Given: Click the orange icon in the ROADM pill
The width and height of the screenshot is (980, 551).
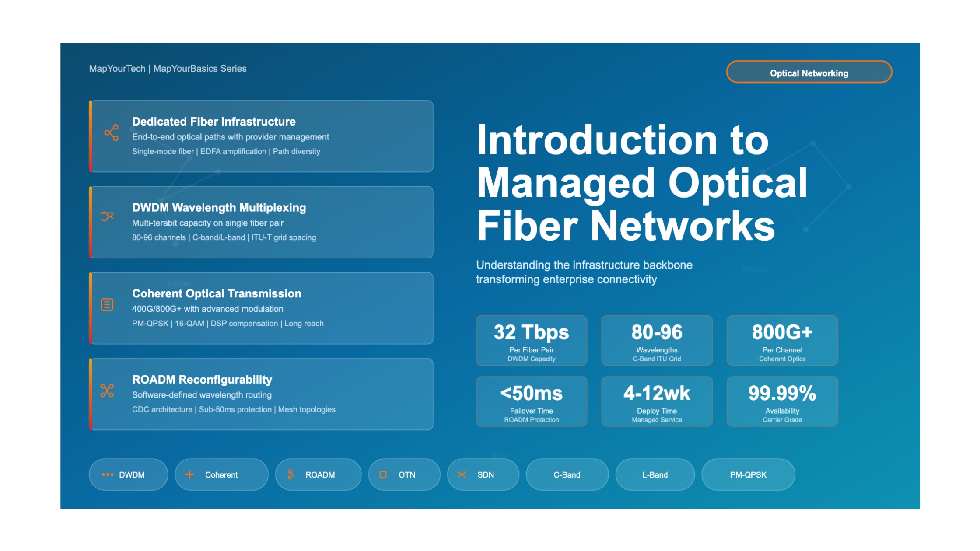Looking at the screenshot, I should click(x=290, y=475).
